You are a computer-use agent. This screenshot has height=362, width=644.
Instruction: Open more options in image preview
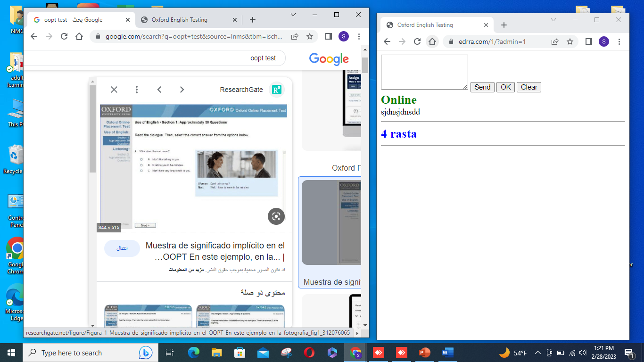(136, 90)
